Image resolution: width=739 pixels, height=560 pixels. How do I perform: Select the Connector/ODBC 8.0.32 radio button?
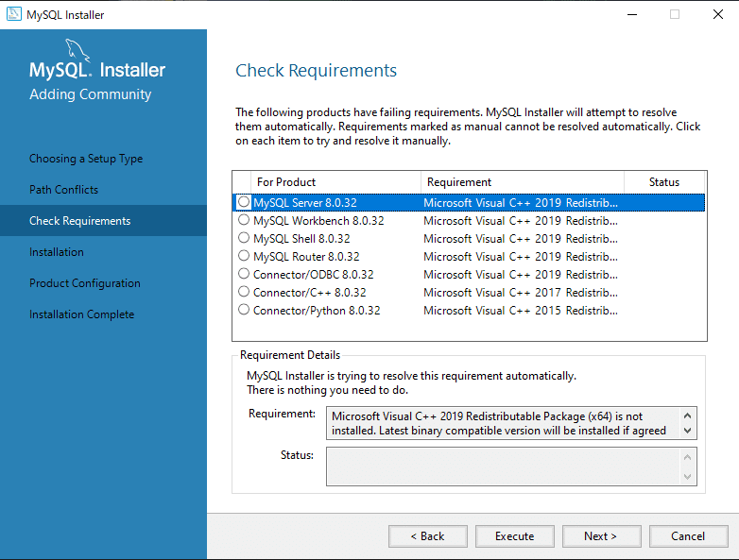[244, 274]
